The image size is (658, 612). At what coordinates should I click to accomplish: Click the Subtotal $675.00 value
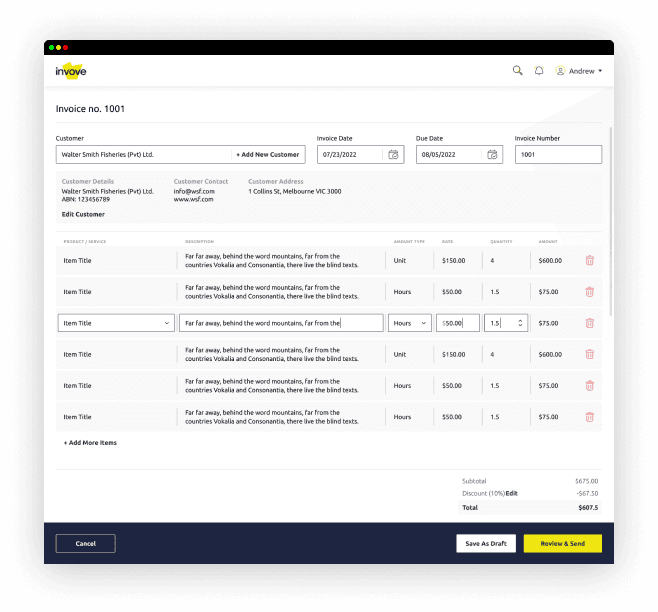[x=587, y=481]
